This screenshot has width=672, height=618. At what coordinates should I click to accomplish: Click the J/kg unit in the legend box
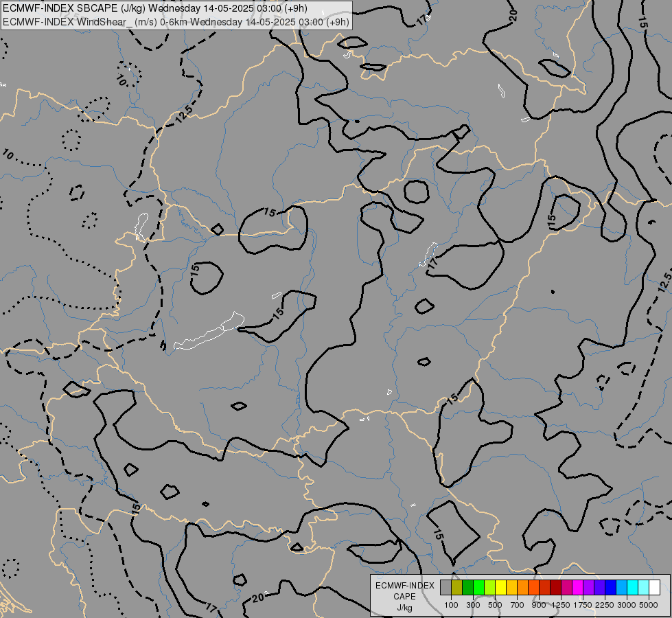404,608
